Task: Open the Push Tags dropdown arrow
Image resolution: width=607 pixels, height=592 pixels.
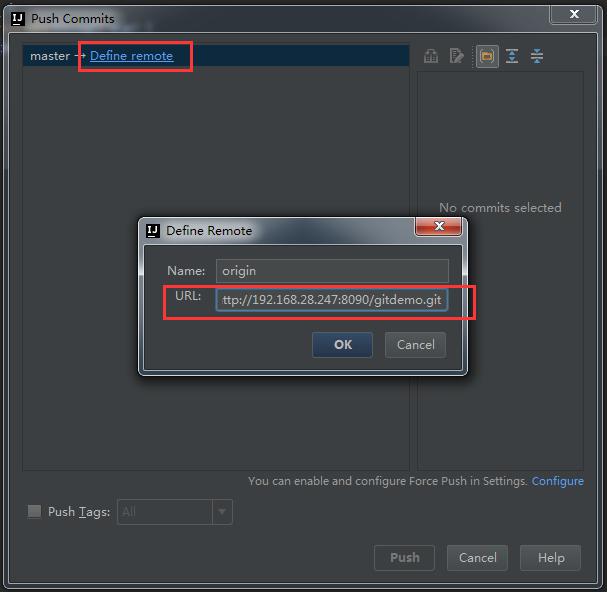Action: 222,512
